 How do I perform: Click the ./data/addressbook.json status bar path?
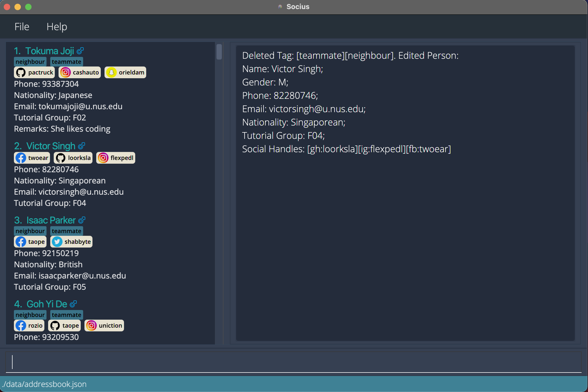pyautogui.click(x=44, y=384)
